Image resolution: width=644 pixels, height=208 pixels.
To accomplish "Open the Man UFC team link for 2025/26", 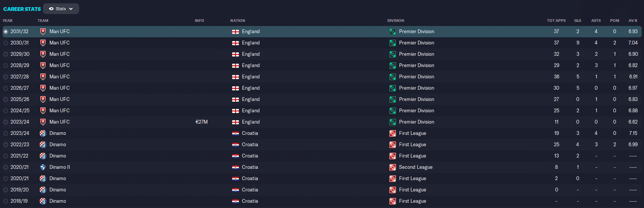I will 60,99.
